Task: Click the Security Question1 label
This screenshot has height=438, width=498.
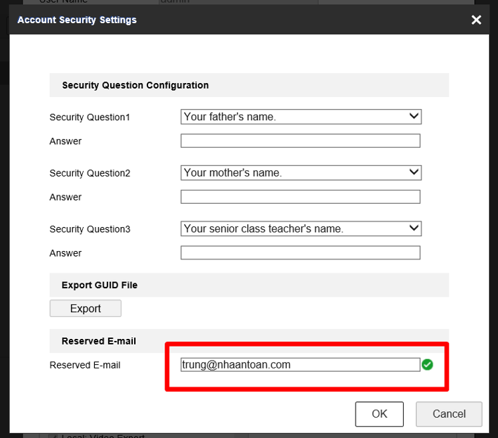Action: pyautogui.click(x=90, y=117)
